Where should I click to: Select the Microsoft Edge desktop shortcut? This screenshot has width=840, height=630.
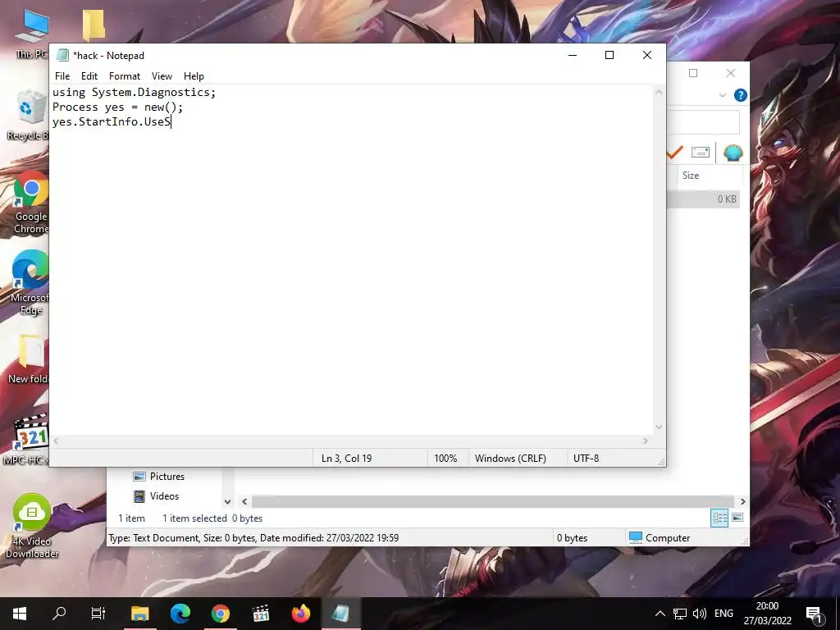point(30,282)
